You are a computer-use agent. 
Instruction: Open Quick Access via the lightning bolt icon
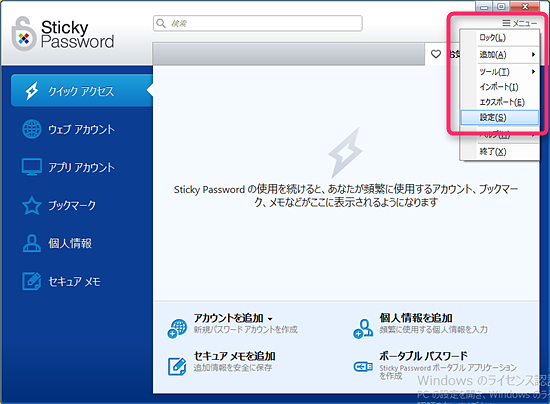coord(32,91)
